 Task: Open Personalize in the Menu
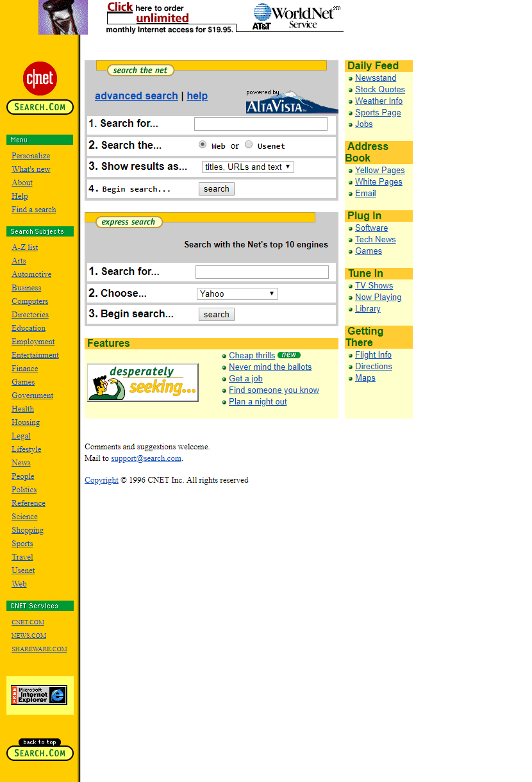pos(31,156)
